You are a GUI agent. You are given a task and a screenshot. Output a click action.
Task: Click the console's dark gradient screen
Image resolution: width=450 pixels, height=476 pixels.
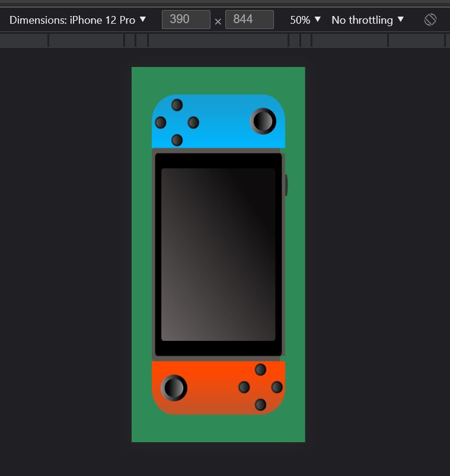218,254
